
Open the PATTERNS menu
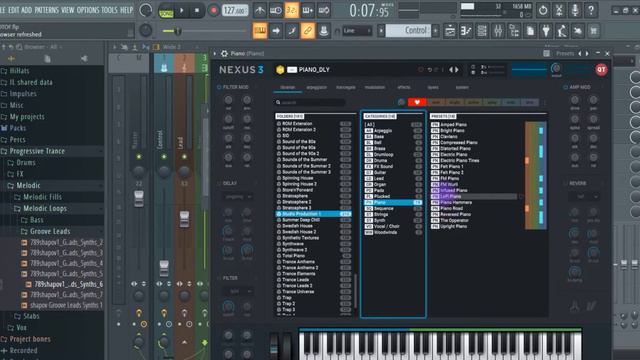coord(47,10)
